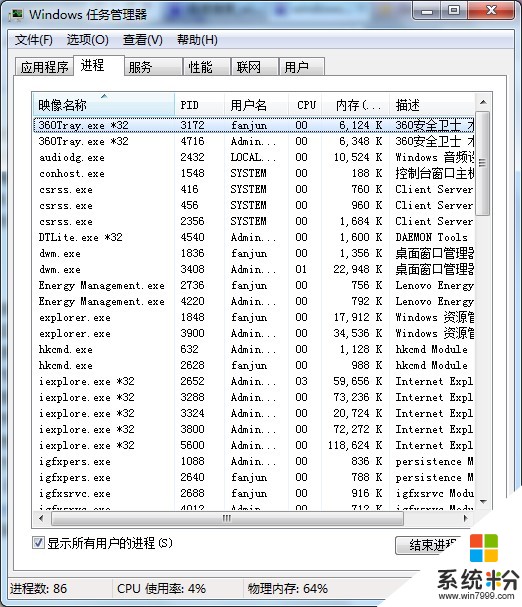Image resolution: width=522 pixels, height=607 pixels.
Task: Select the DTLite.exe *32 process row
Action: click(x=254, y=237)
